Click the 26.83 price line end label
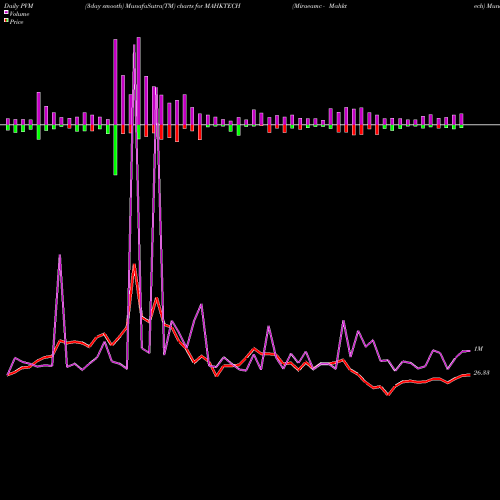The image size is (500, 500). click(482, 373)
